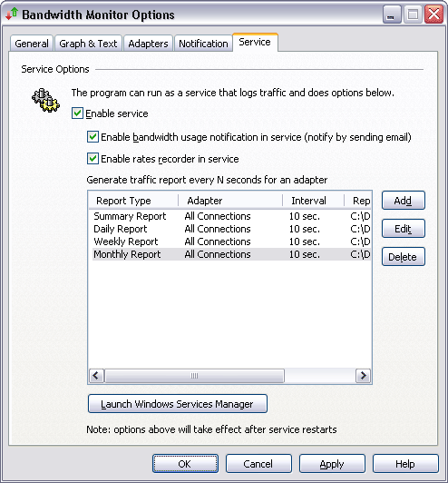Image resolution: width=448 pixels, height=483 pixels.
Task: Close the Bandwidth Monitor Options window
Action: [433, 15]
